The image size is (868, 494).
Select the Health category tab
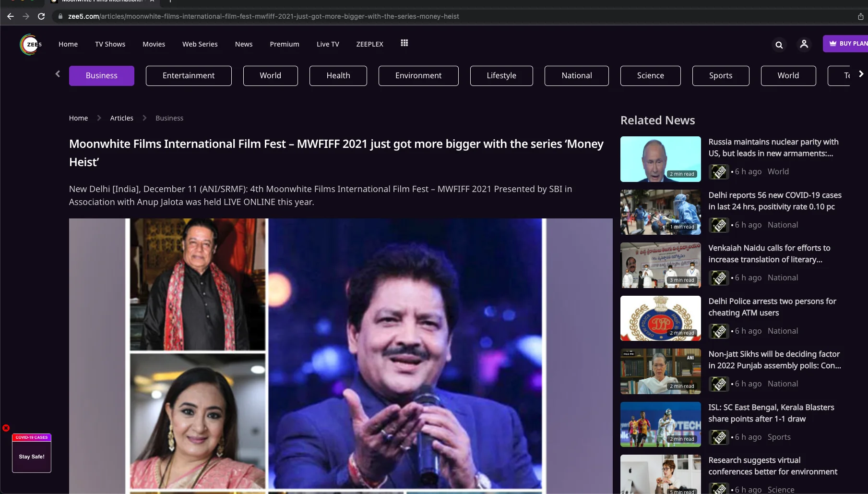pos(338,76)
